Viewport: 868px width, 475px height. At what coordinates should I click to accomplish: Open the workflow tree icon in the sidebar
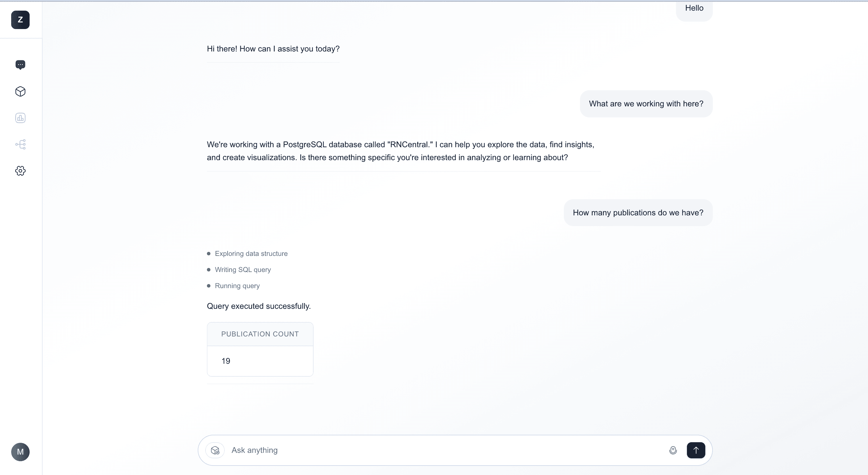coord(20,144)
